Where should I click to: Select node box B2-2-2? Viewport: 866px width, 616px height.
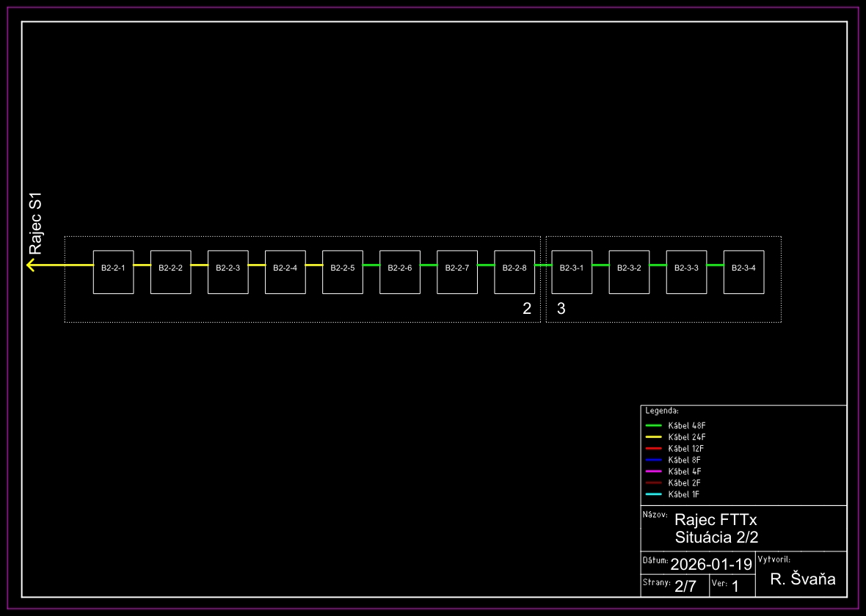tap(170, 272)
